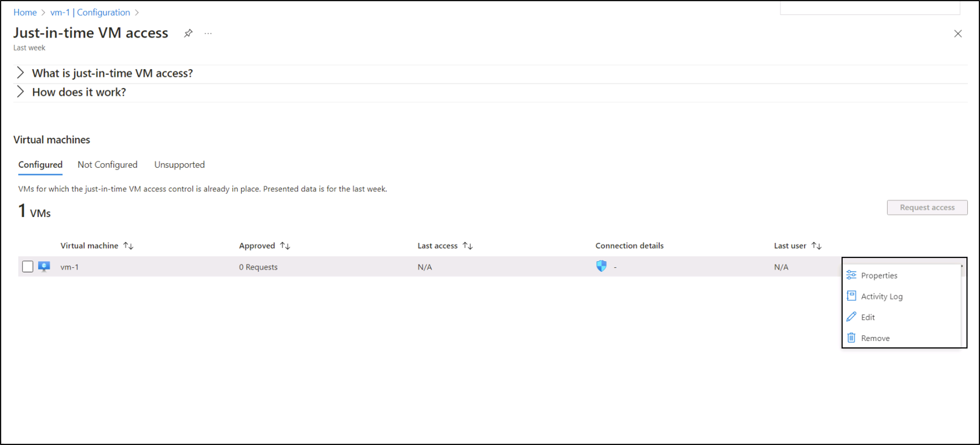
Task: Open the ellipsis more options menu
Action: pos(208,34)
